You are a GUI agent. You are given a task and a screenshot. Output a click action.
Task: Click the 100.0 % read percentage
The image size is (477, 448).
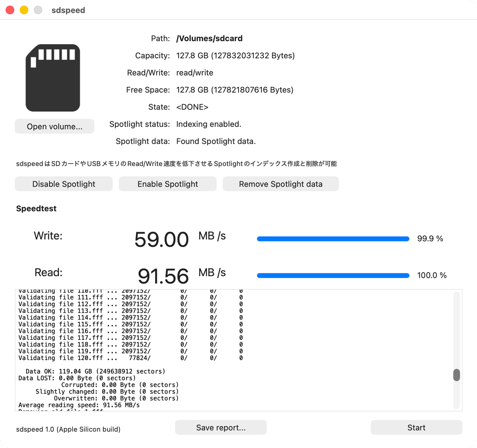click(432, 275)
